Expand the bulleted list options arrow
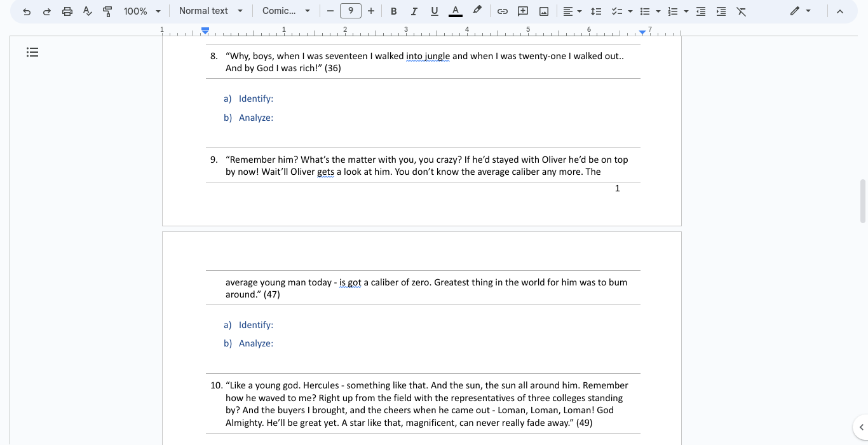The width and height of the screenshot is (868, 445). click(658, 11)
